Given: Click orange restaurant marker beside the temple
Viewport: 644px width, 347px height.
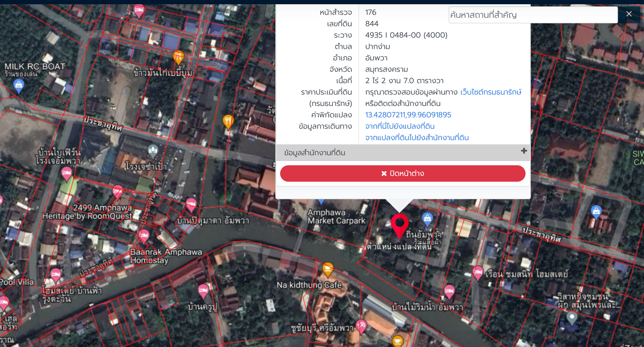Looking at the screenshot, I should (x=228, y=122).
